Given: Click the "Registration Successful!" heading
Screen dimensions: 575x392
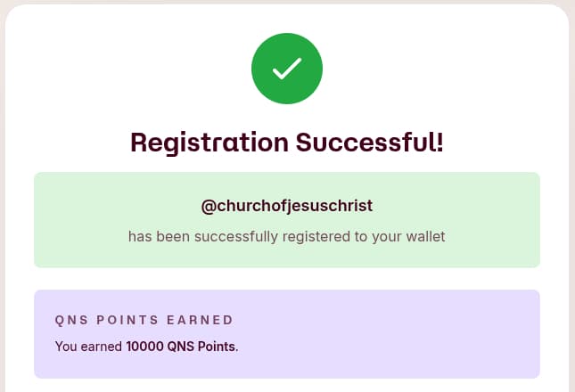Looking at the screenshot, I should point(287,142).
